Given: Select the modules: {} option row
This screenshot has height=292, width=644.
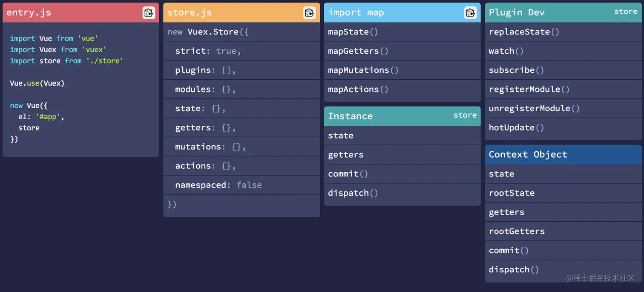Looking at the screenshot, I should click(x=241, y=90).
